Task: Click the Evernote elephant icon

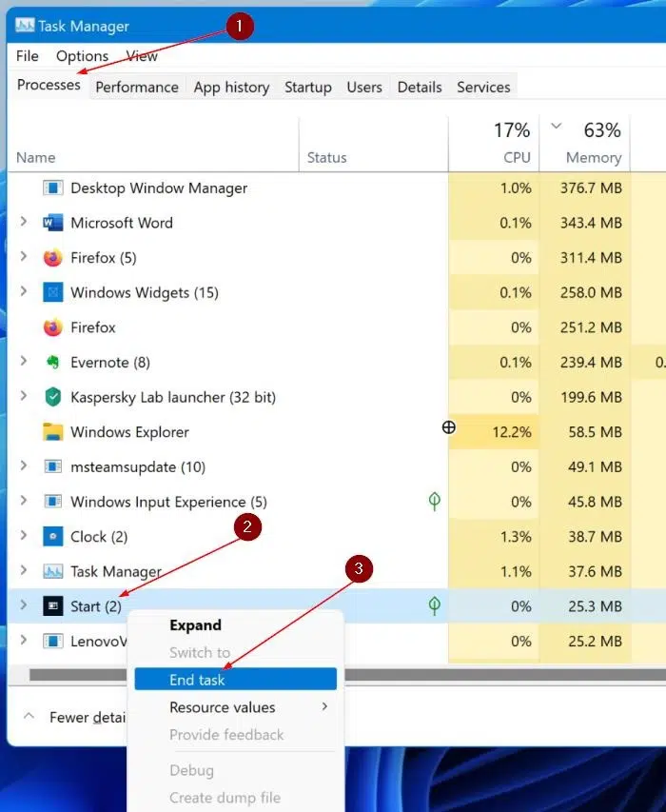Action: (x=52, y=362)
